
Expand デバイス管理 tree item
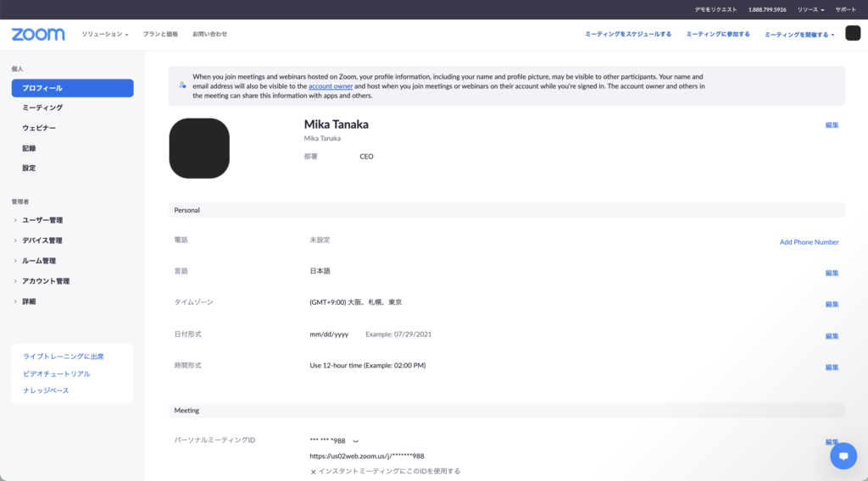[42, 240]
